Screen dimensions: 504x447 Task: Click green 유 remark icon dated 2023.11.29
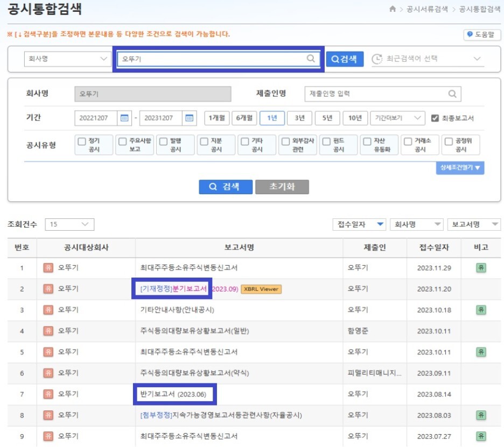click(x=481, y=267)
